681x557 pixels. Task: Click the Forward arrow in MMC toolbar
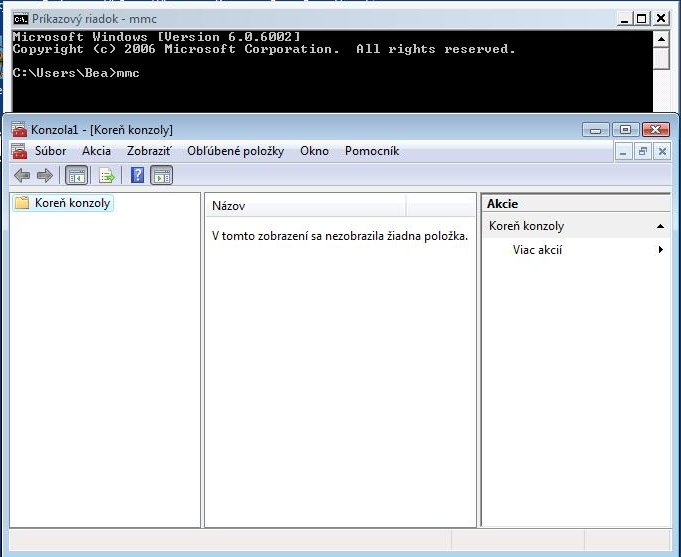point(45,176)
